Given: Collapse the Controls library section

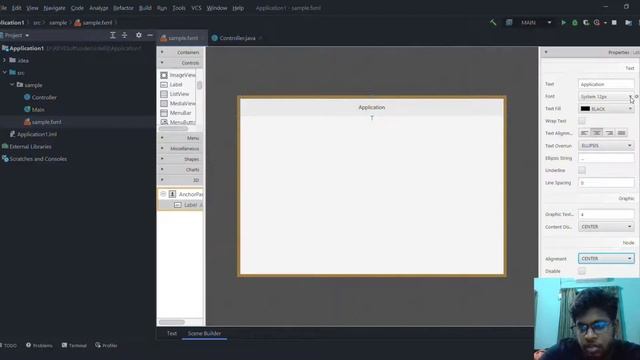Looking at the screenshot, I should pos(180,63).
